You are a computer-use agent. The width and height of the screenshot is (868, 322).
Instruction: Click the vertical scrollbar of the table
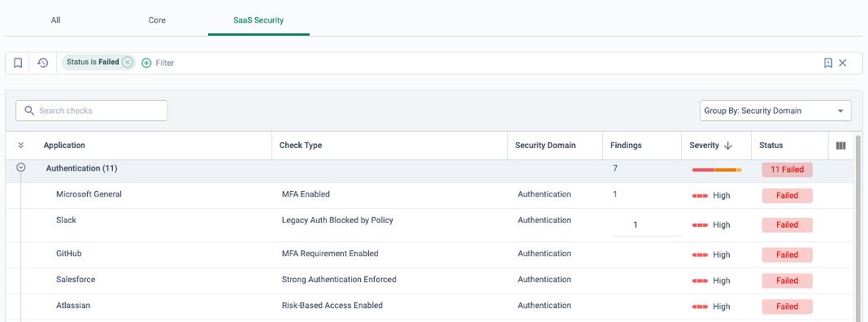(858, 227)
